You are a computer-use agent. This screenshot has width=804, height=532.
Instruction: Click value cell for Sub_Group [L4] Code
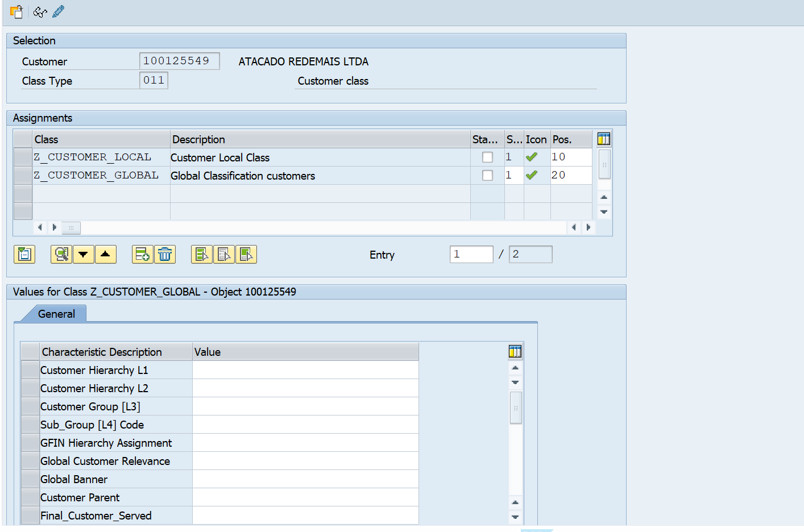pyautogui.click(x=306, y=425)
